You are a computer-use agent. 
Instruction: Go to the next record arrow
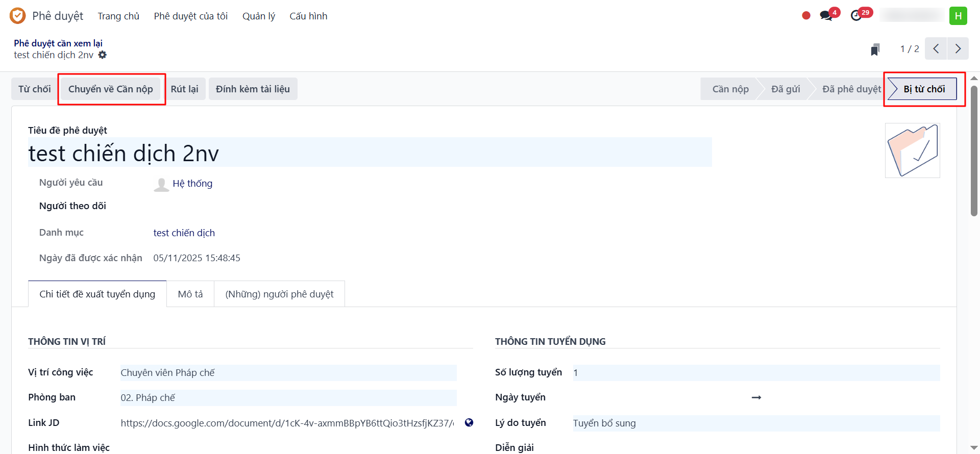tap(958, 49)
